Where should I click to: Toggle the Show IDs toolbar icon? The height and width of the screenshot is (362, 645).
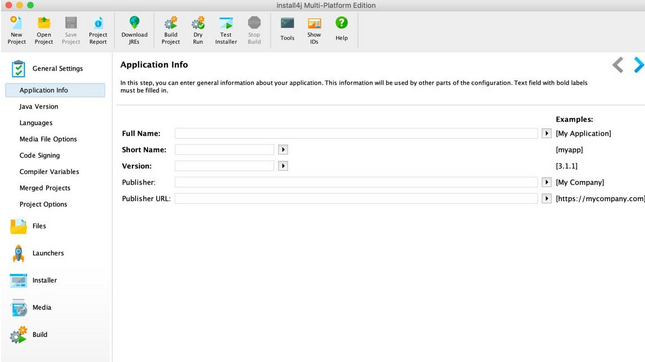coord(314,23)
